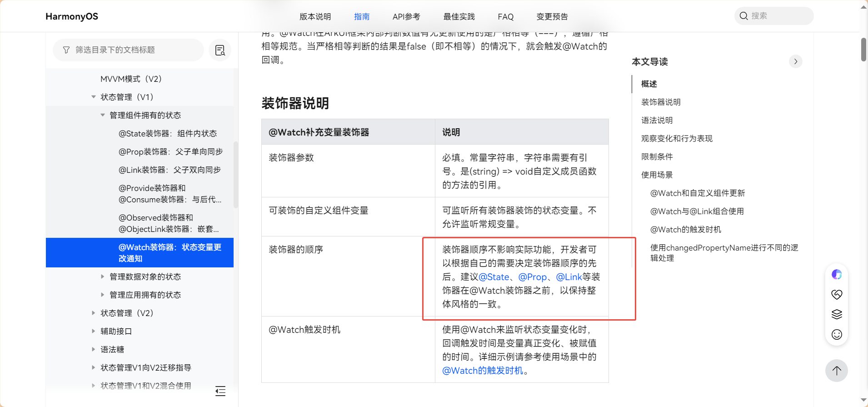Open the @State link in the table
Viewport: 868px width, 407px height.
coord(494,277)
